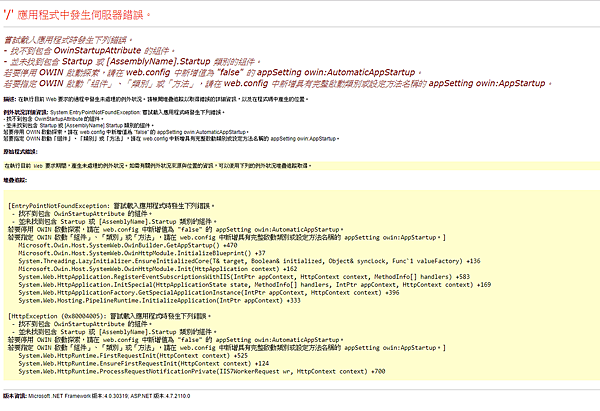600x411 pixels.
Task: Click the '[EntryPointNotFoundException:' stack trace line
Action: click(x=111, y=206)
